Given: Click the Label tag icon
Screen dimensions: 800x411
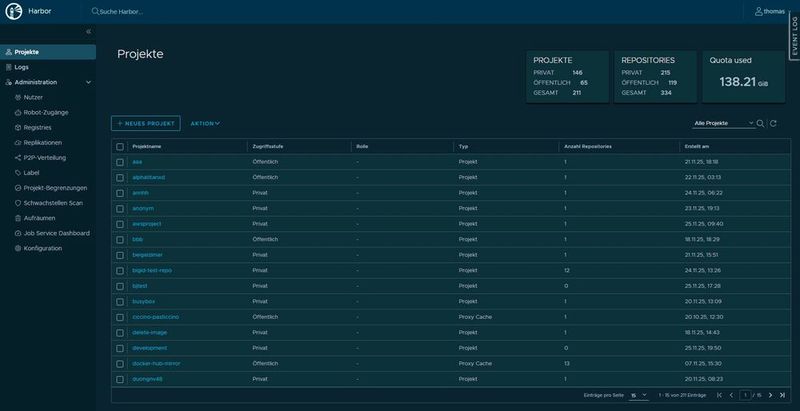Looking at the screenshot, I should click(18, 173).
